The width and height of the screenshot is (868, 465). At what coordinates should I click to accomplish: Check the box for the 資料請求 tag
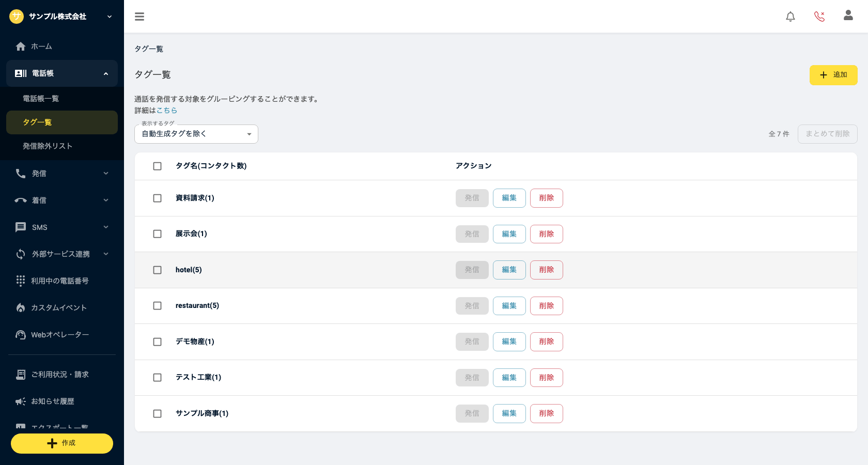point(158,198)
